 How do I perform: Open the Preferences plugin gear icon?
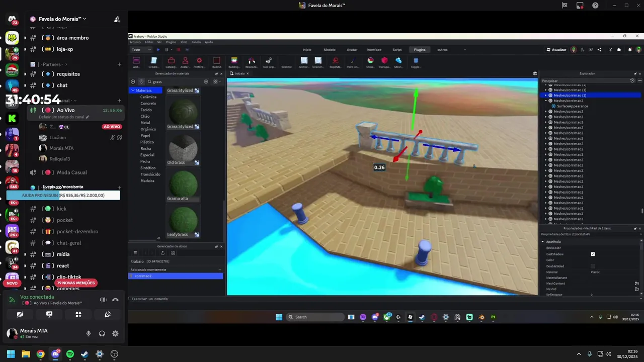tap(199, 61)
